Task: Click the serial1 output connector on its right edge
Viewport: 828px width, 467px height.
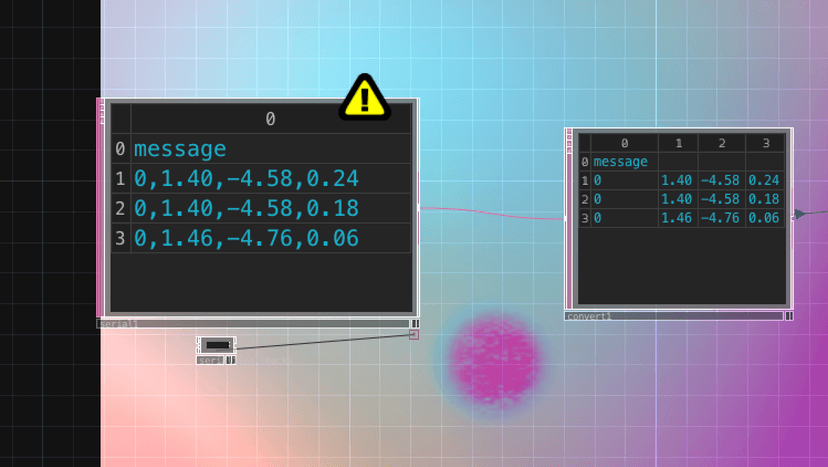Action: (x=419, y=208)
